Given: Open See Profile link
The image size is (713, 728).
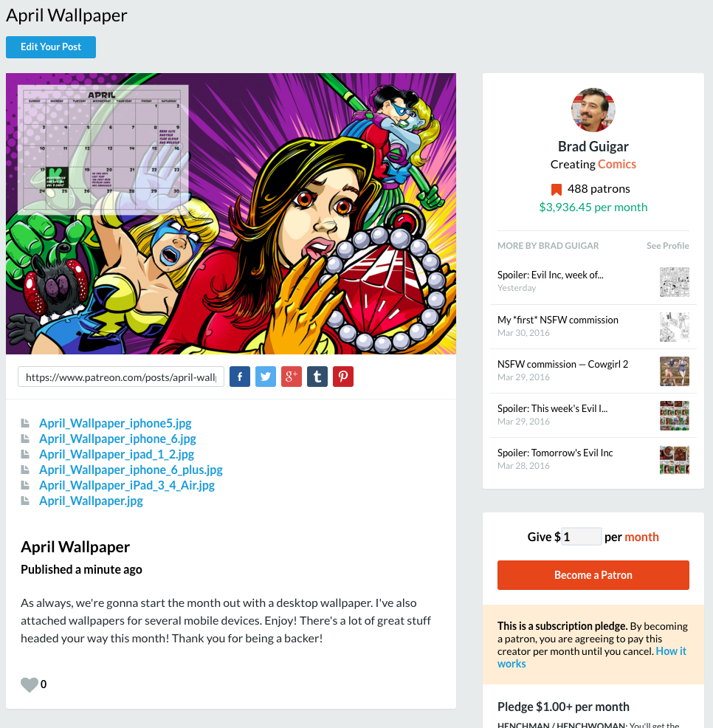Looking at the screenshot, I should coord(667,246).
